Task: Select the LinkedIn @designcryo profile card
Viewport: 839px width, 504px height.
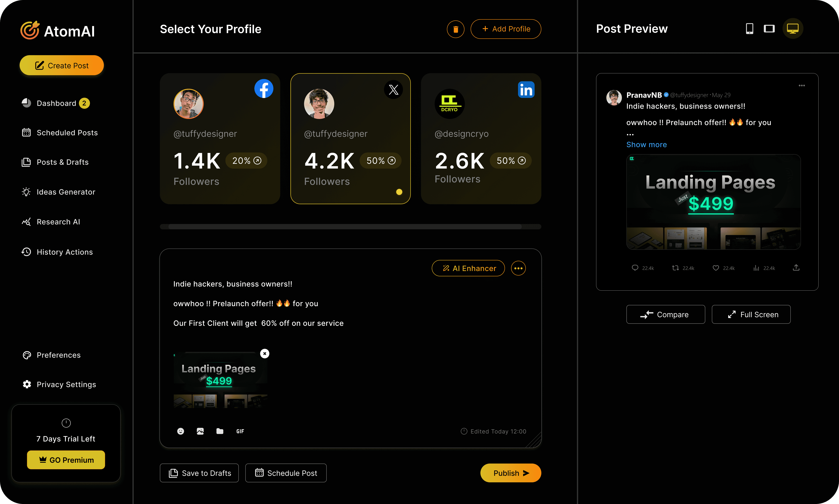Action: [481, 139]
